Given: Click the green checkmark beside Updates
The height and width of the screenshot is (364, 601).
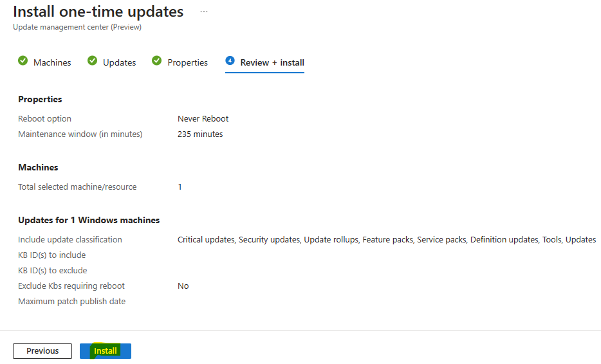Looking at the screenshot, I should pyautogui.click(x=93, y=60).
